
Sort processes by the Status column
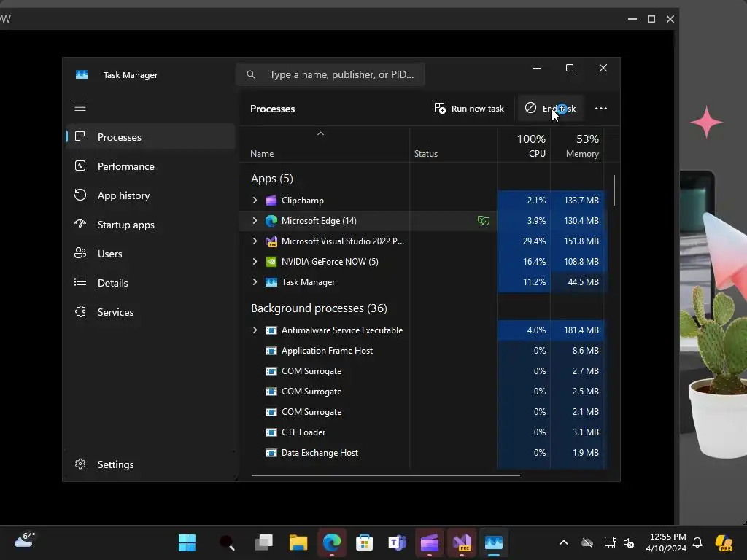coord(453,145)
